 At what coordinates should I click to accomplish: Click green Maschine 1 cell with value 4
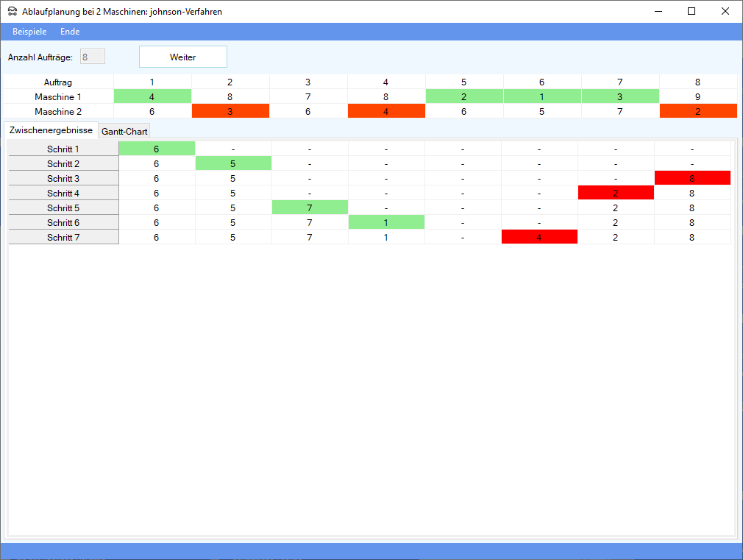pos(152,96)
